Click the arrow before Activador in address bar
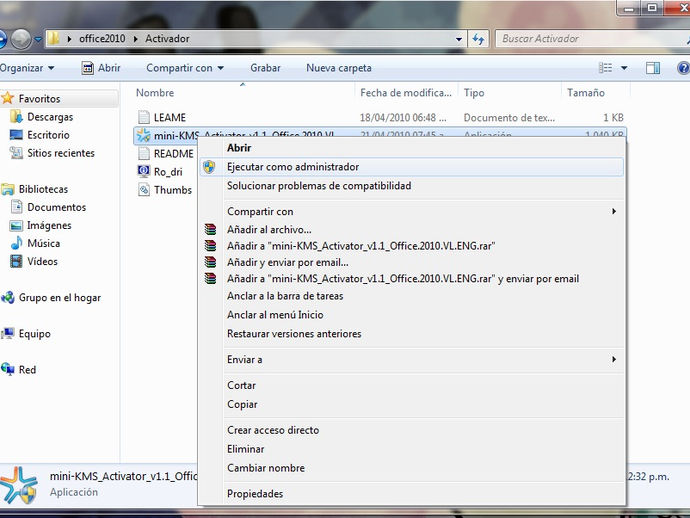The width and height of the screenshot is (690, 518). 136,39
